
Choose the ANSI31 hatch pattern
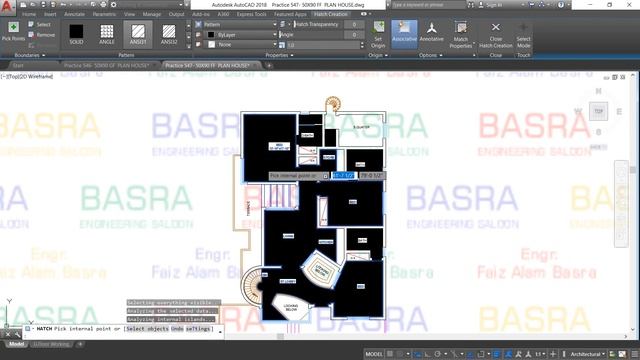(138, 34)
